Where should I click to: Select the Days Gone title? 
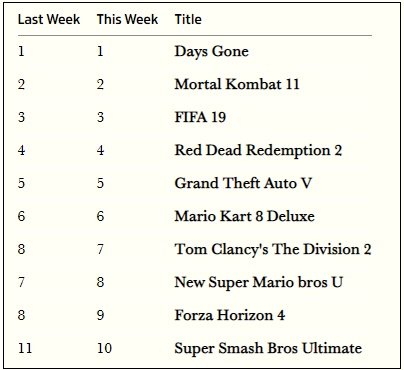(x=212, y=52)
